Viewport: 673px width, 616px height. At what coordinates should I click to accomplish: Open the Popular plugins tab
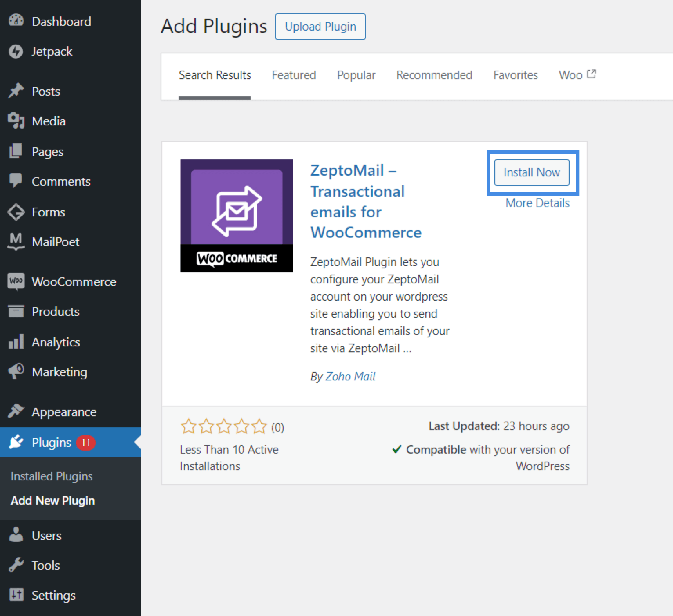pyautogui.click(x=356, y=75)
